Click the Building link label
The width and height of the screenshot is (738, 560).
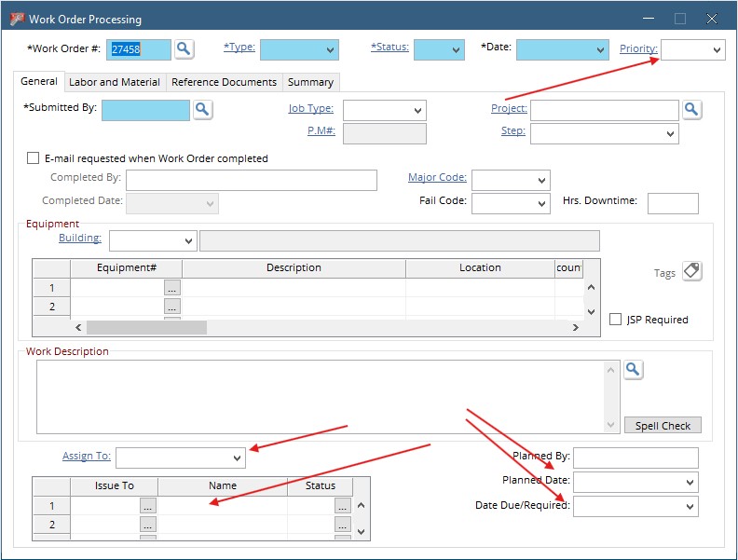(x=79, y=239)
